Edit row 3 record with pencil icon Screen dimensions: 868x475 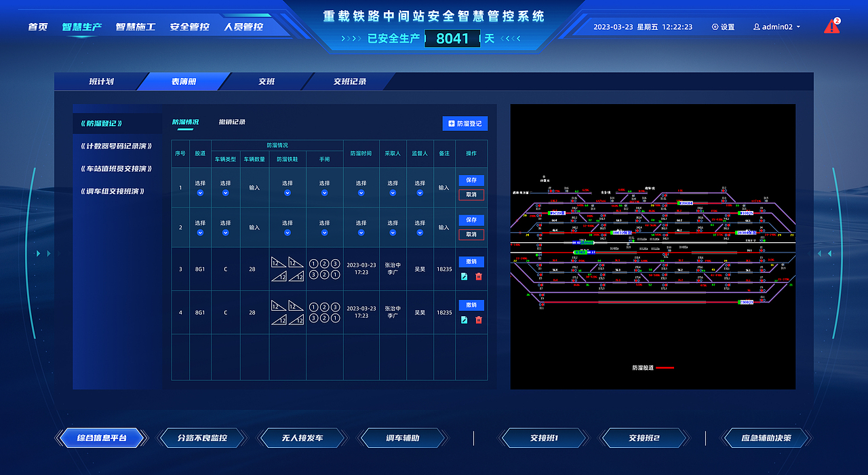tap(464, 276)
